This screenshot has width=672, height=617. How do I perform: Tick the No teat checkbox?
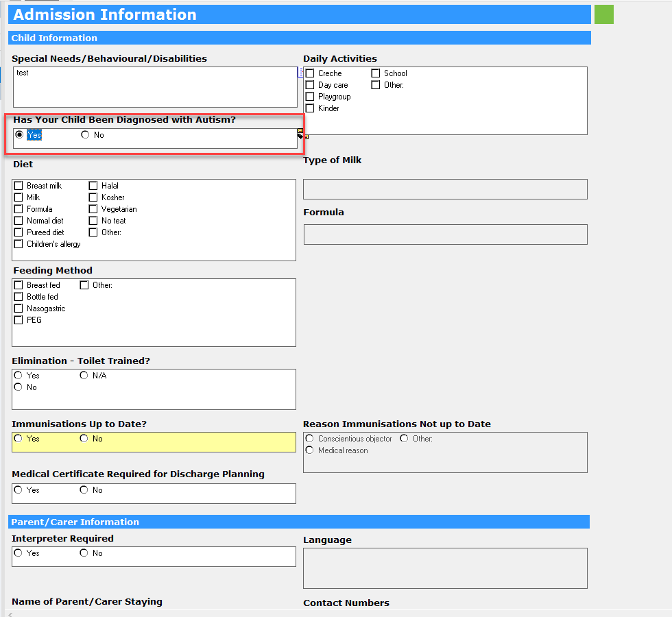pyautogui.click(x=93, y=221)
